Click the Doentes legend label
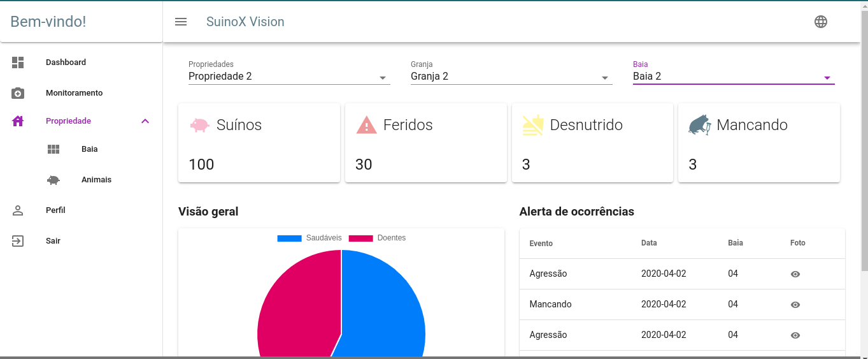The height and width of the screenshot is (359, 868). click(x=392, y=238)
